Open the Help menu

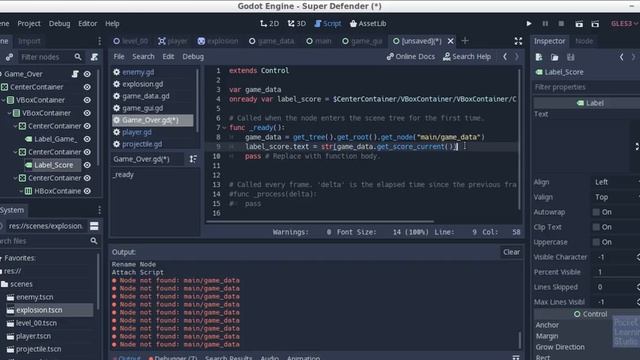coord(112,24)
